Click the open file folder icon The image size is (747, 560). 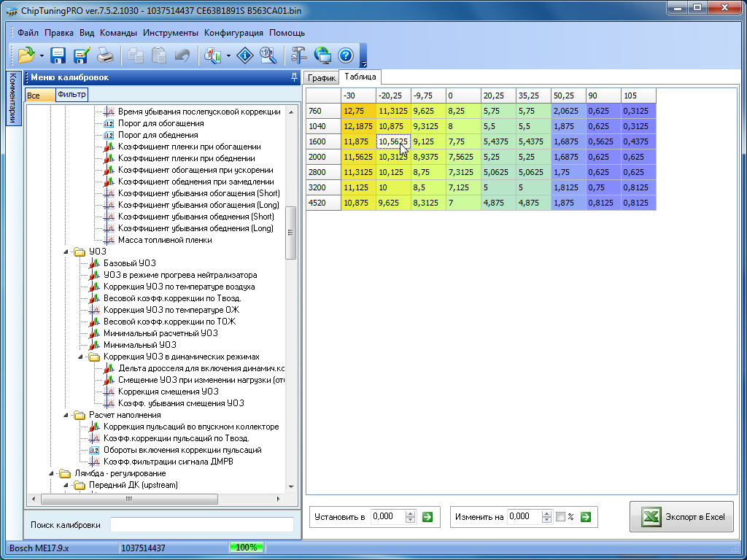[x=26, y=55]
